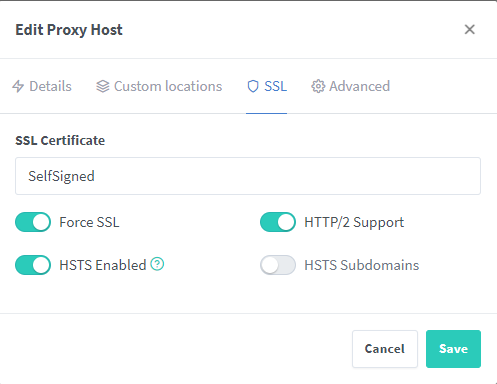Click the lightning bolt icon beside Details
Screen dimensions: 497x384
(18, 86)
